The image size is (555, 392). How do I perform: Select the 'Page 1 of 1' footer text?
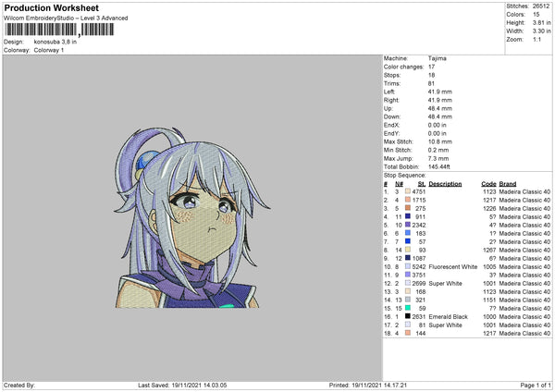pos(536,386)
